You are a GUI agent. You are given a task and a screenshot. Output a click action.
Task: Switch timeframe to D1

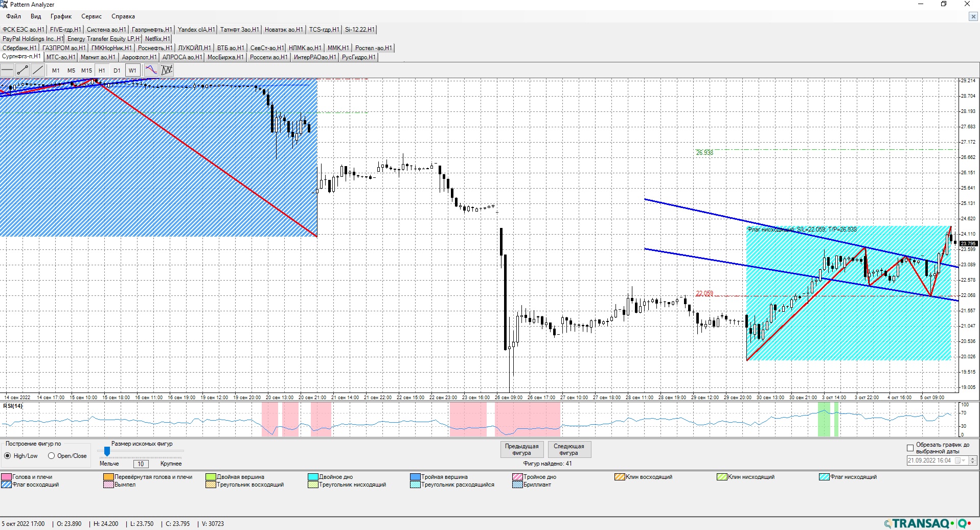(x=117, y=71)
